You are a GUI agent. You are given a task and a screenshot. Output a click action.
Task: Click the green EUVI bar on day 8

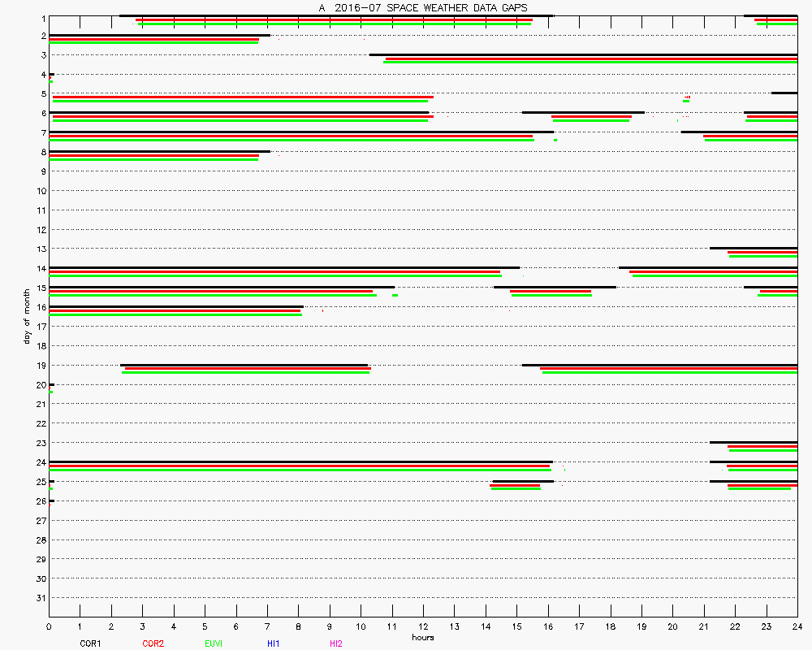[x=154, y=159]
